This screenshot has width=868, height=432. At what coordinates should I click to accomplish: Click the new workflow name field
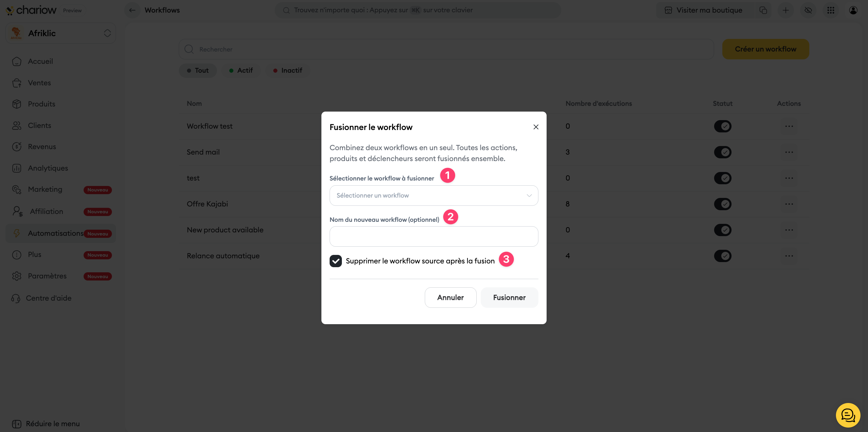point(434,236)
